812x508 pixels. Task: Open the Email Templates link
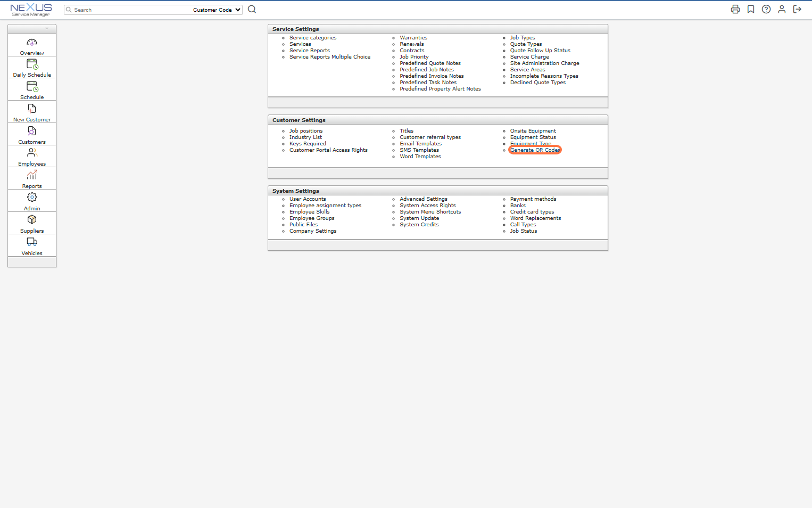pos(420,144)
